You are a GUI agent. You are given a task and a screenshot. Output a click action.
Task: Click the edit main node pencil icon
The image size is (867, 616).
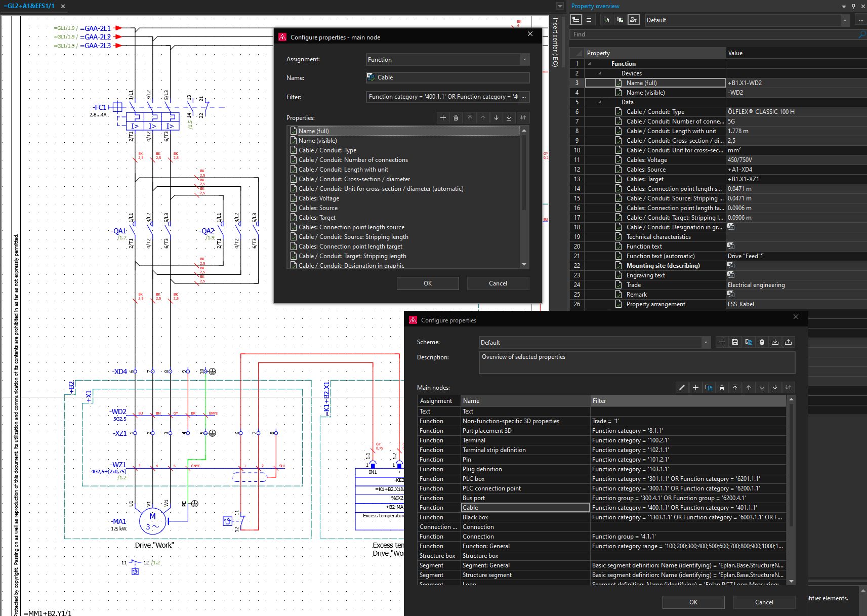682,388
